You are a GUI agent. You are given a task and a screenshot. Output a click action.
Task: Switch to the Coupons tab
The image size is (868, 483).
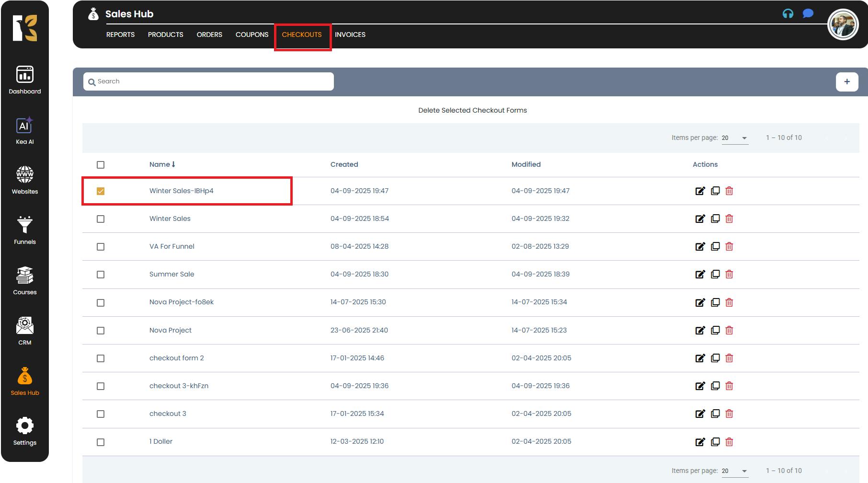[x=251, y=34]
